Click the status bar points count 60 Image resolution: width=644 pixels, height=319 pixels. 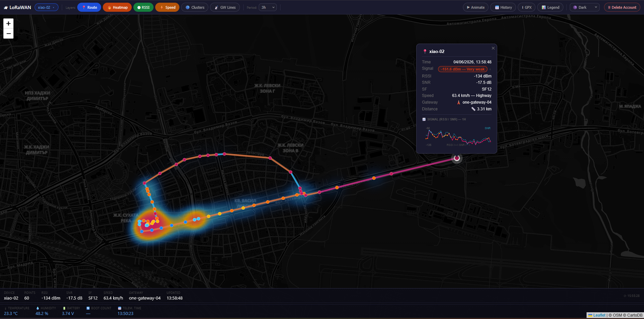pos(27,298)
